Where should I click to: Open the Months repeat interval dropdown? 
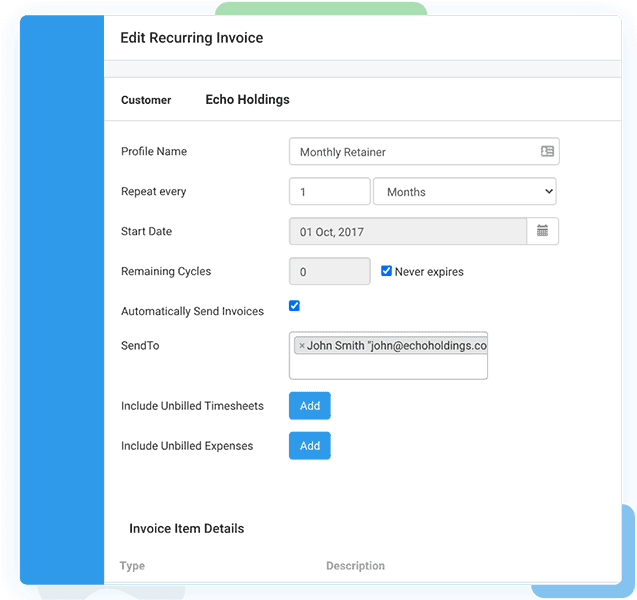point(464,192)
